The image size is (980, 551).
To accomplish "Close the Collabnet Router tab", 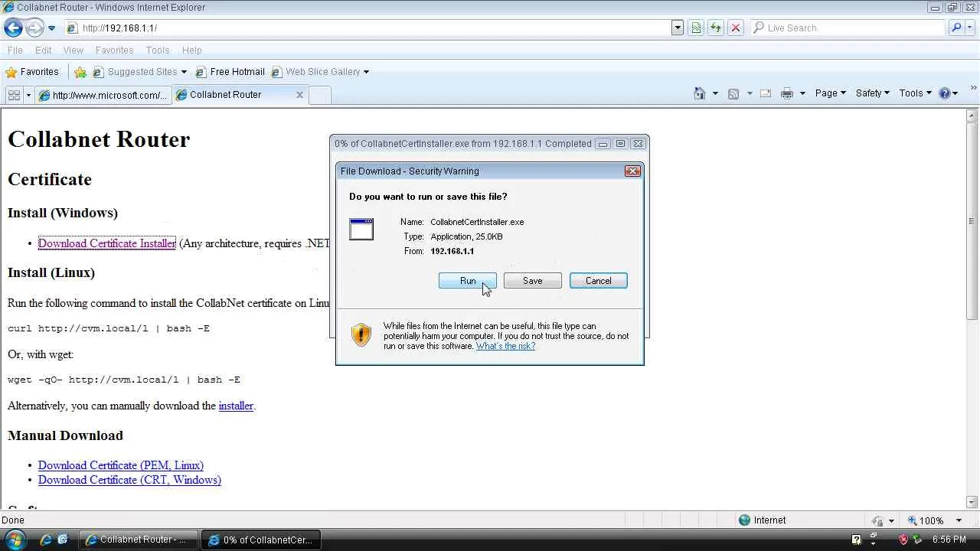I will 299,95.
